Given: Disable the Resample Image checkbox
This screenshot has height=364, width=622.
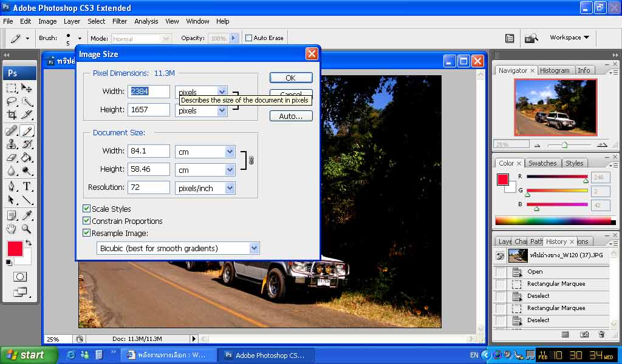Looking at the screenshot, I should (x=87, y=233).
